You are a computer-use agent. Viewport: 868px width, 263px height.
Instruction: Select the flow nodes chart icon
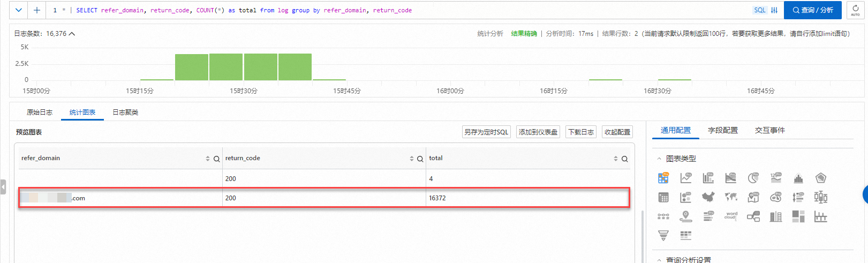663,216
